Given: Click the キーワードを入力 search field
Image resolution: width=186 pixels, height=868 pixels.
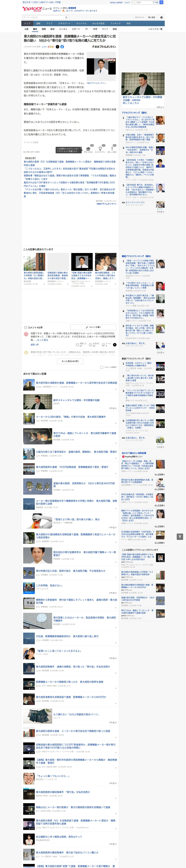Looking at the screenshot, I should 44,18.
